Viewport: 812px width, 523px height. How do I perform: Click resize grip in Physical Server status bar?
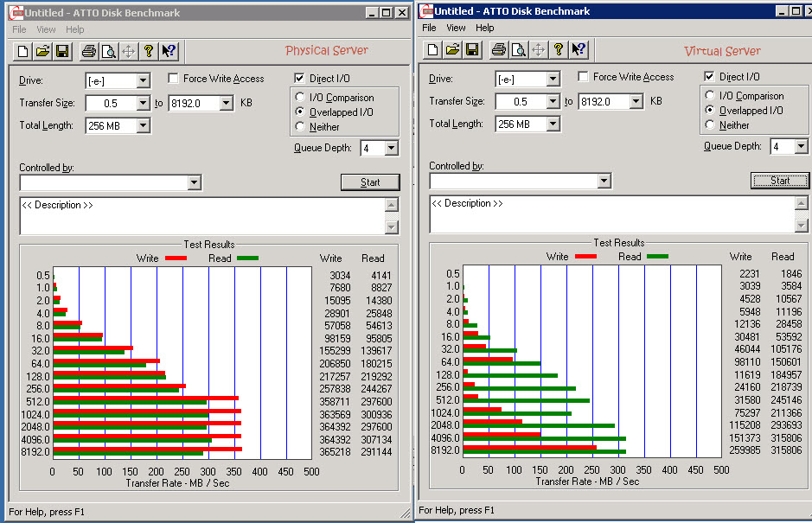pos(405,513)
